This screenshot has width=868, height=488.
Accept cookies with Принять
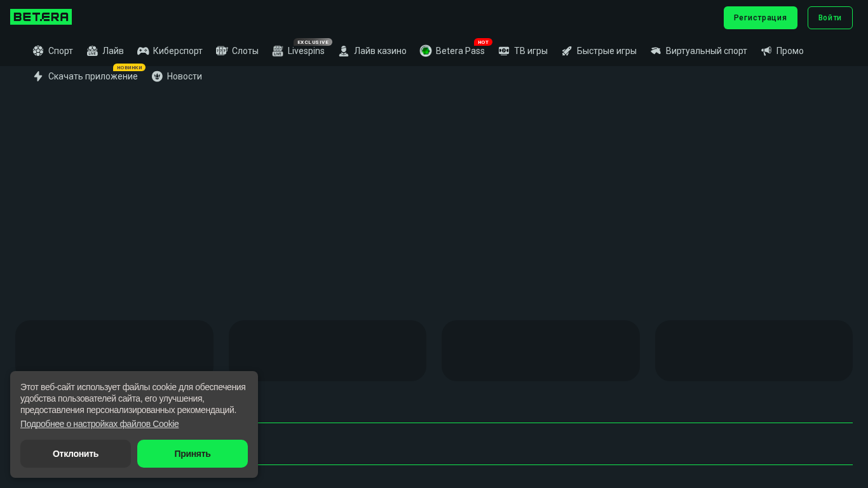tap(193, 454)
